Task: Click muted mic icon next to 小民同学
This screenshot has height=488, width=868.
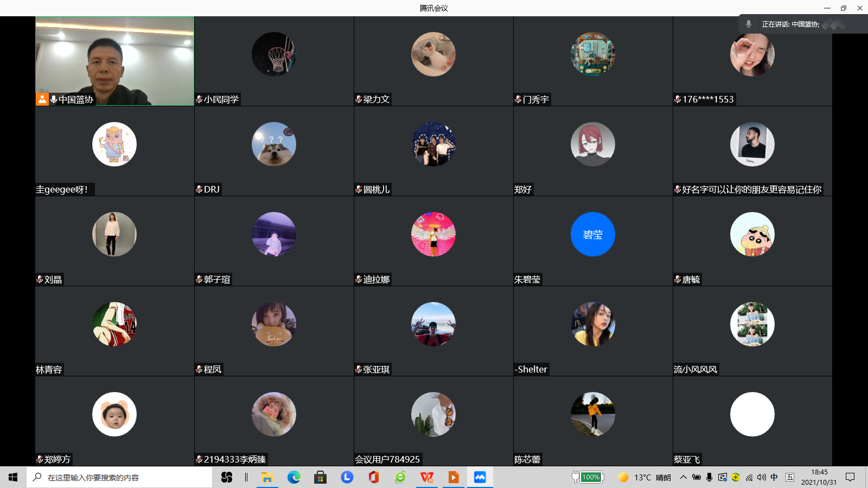Action: click(199, 99)
